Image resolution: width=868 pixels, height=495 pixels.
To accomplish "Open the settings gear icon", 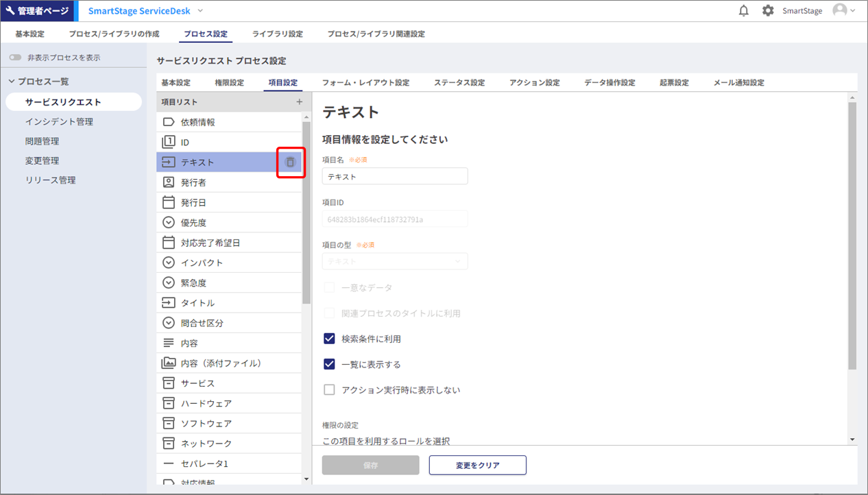I will click(768, 11).
